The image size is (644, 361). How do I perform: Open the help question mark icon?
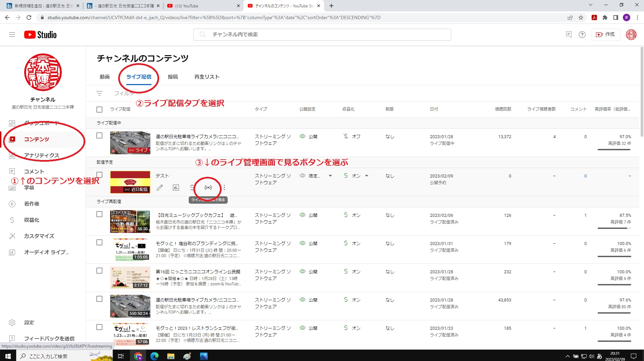pyautogui.click(x=582, y=35)
